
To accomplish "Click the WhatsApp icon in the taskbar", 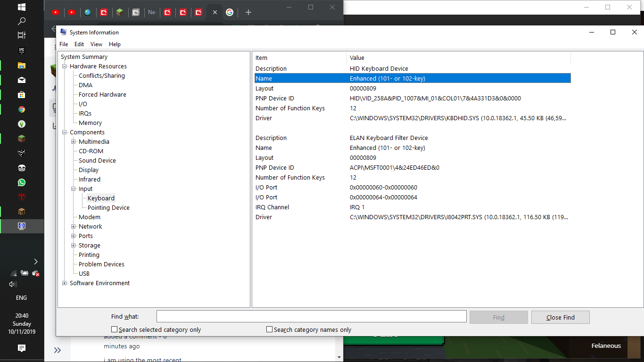I will pyautogui.click(x=22, y=182).
